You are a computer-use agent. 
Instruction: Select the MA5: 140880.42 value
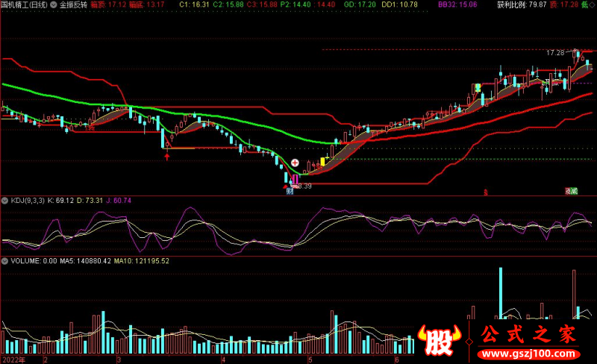pos(85,261)
